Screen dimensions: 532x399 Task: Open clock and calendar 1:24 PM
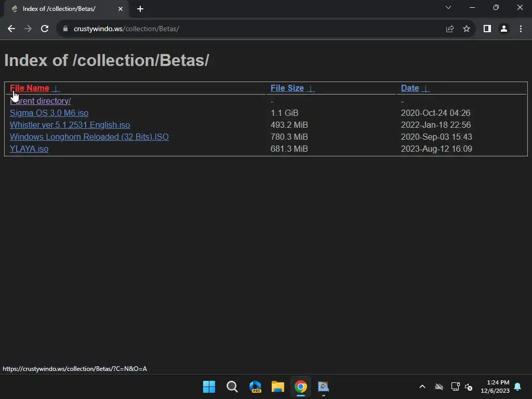(495, 387)
